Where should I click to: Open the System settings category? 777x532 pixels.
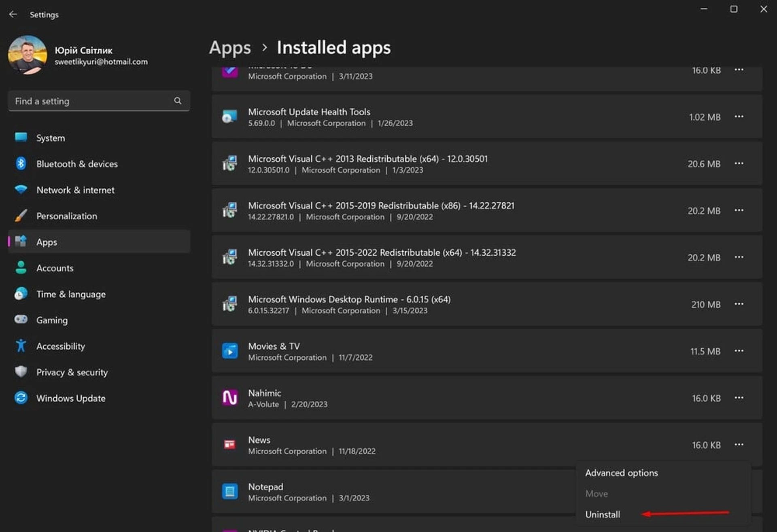coord(99,138)
